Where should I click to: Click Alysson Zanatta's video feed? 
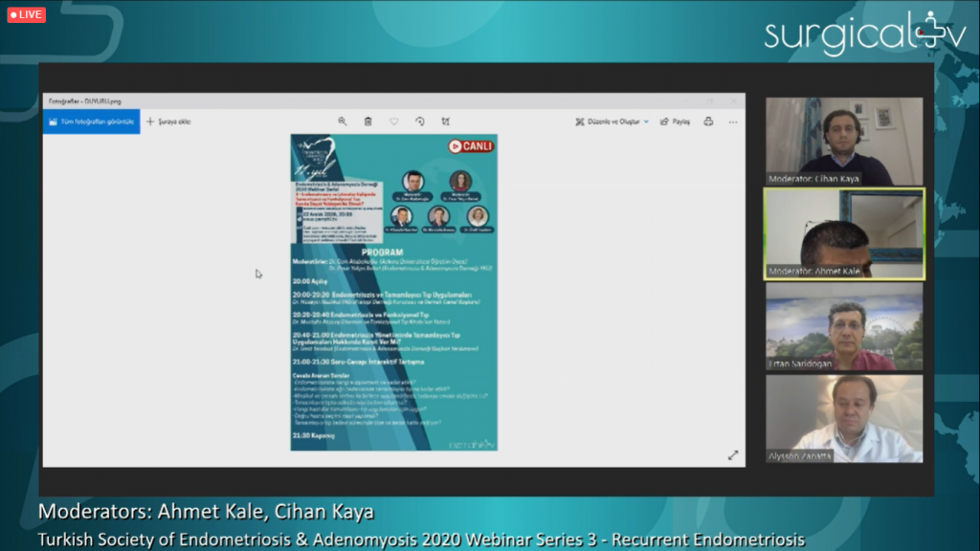click(x=843, y=418)
